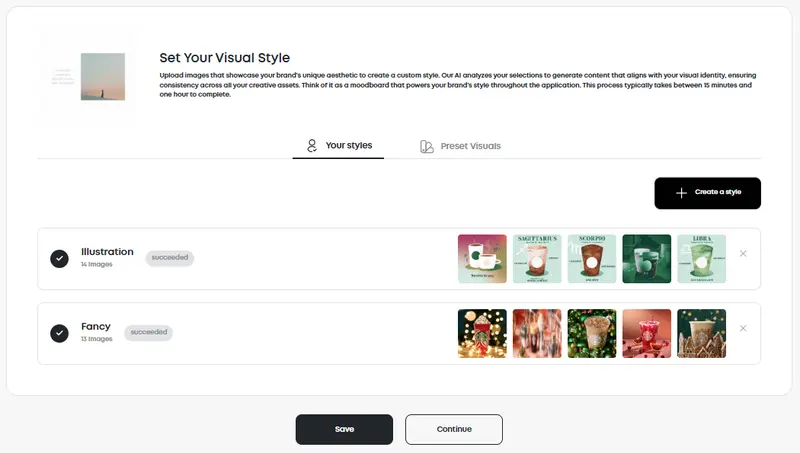The width and height of the screenshot is (800, 453).
Task: Open the Libra drink thumbnail
Action: pyautogui.click(x=702, y=259)
